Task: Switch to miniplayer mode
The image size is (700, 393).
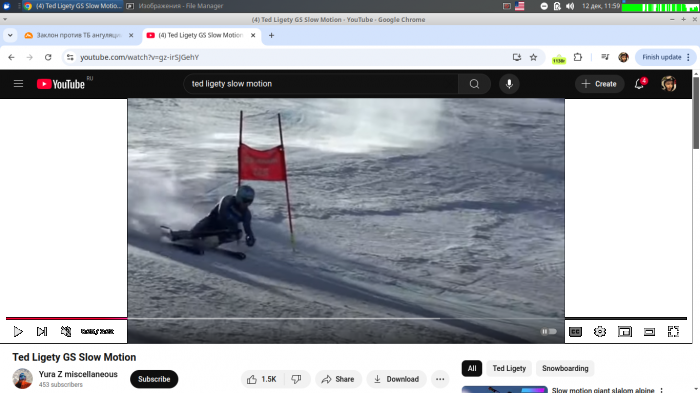Action: pos(625,331)
